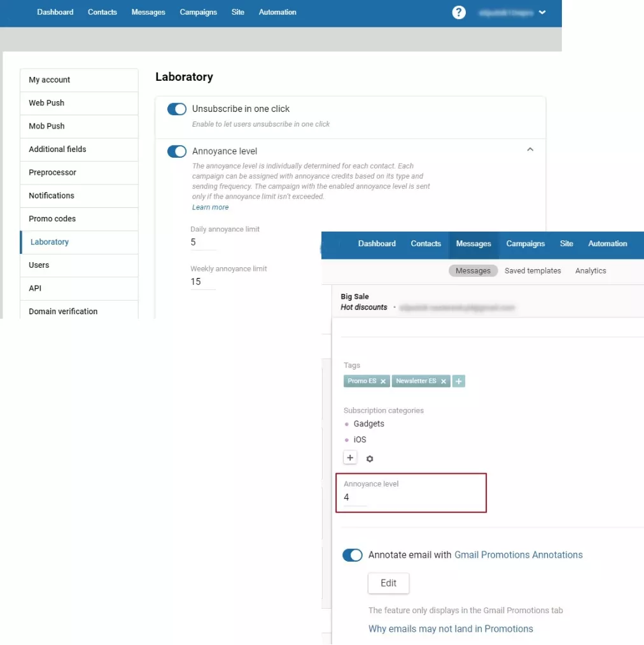The image size is (644, 645).
Task: Open Promo codes settings section
Action: click(79, 219)
